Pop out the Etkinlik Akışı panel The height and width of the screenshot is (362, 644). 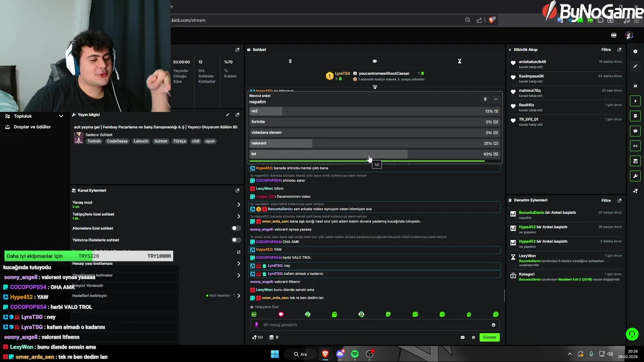[619, 50]
